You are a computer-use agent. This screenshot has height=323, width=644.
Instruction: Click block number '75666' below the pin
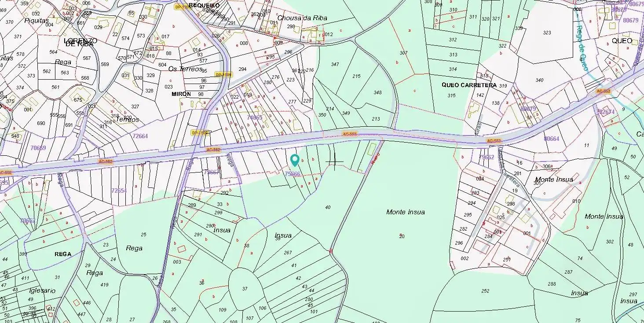coord(293,174)
